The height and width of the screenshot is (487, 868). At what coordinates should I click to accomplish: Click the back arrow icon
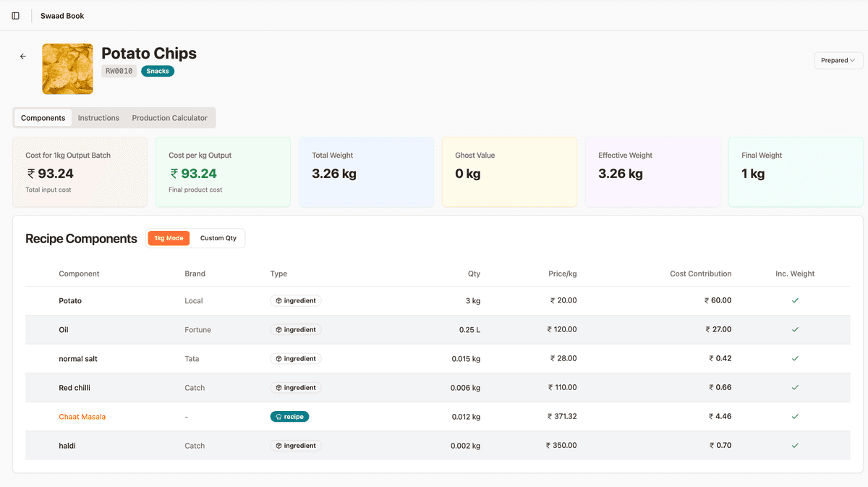(23, 56)
